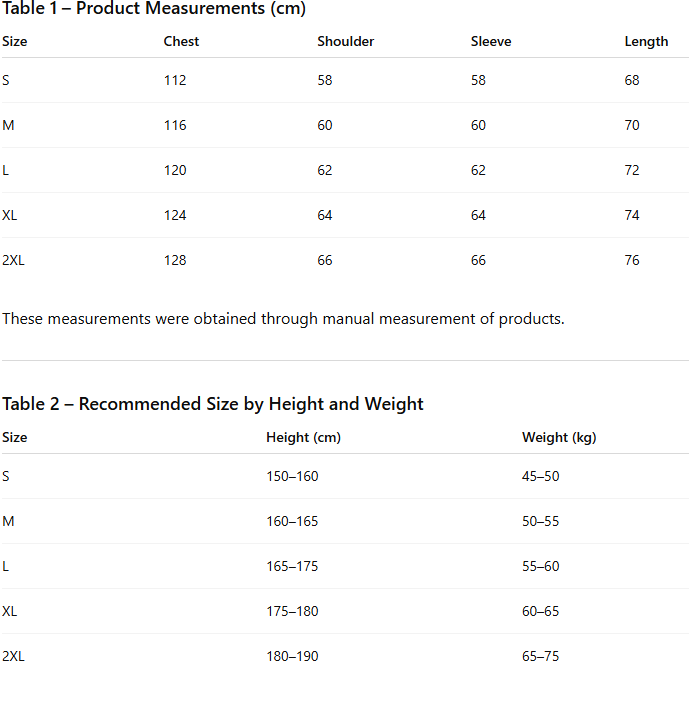The image size is (689, 713).
Task: Select the chest value 120
Action: (175, 170)
